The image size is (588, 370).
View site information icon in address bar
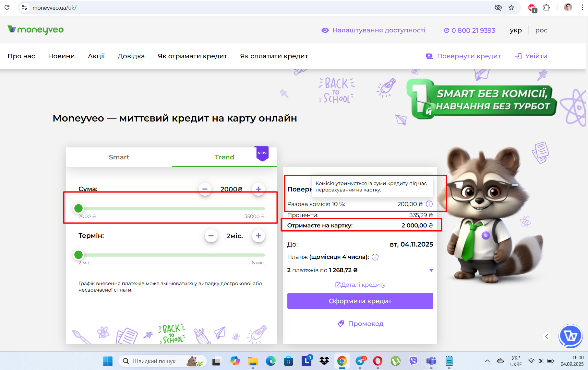coord(24,7)
